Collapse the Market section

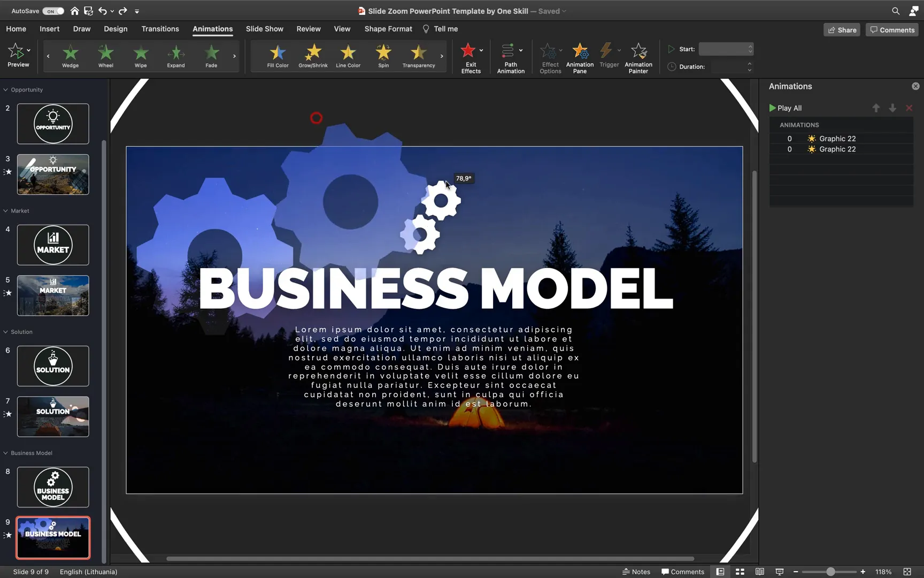5,211
